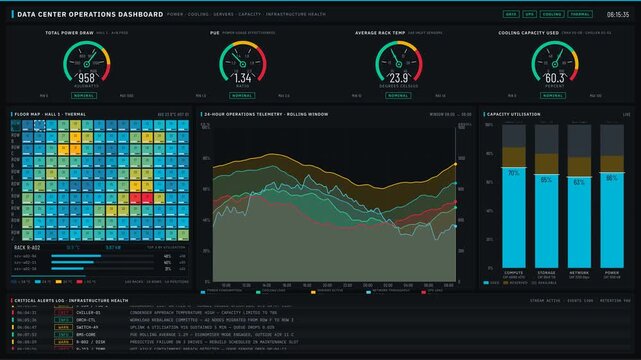Open the SWITCH-A9 uplink utilisation alert row
This screenshot has width=641, height=360.
tap(321, 327)
